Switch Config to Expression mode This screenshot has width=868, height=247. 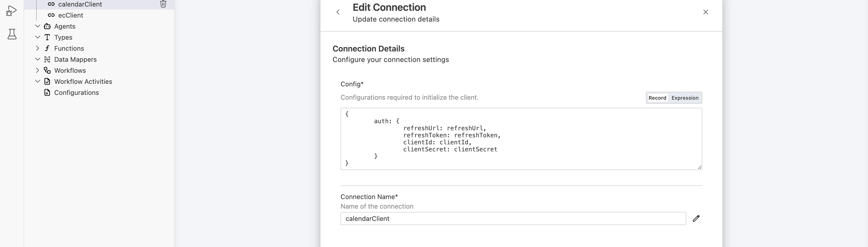(685, 98)
